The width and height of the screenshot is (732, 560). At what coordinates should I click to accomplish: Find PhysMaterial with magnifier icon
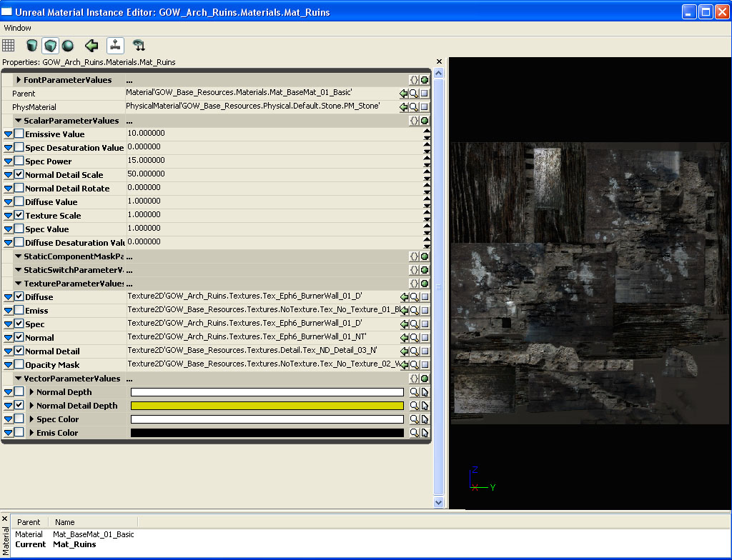click(x=414, y=107)
